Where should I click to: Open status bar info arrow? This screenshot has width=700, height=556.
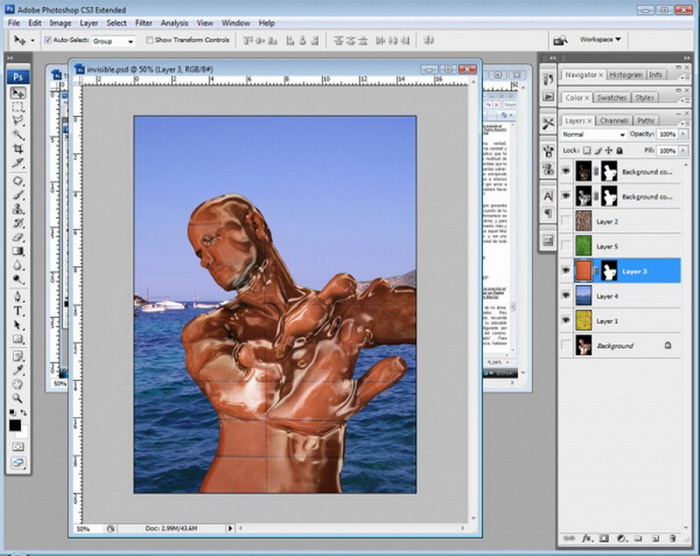230,528
